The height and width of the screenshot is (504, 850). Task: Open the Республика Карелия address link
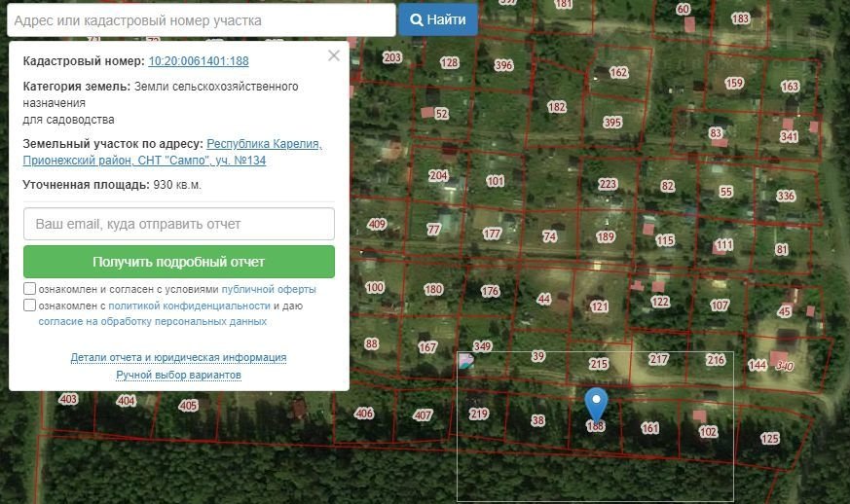(x=264, y=144)
